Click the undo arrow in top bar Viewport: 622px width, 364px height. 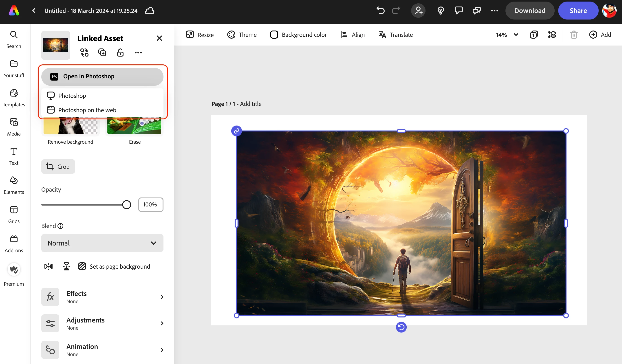point(380,11)
